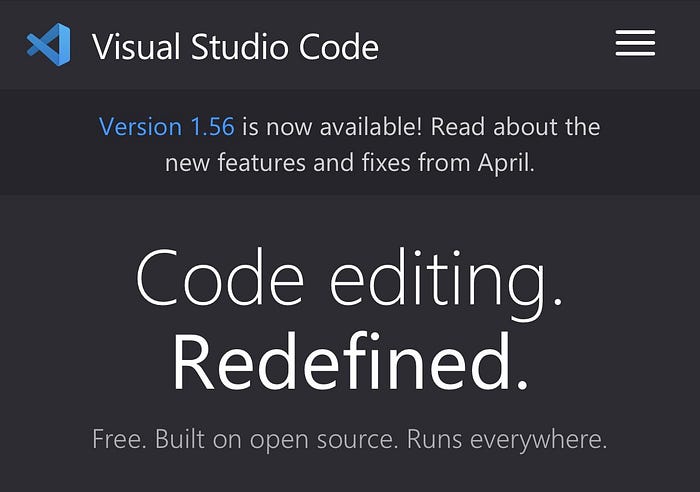
Task: Click the word 'Visual' in header title
Action: point(136,46)
